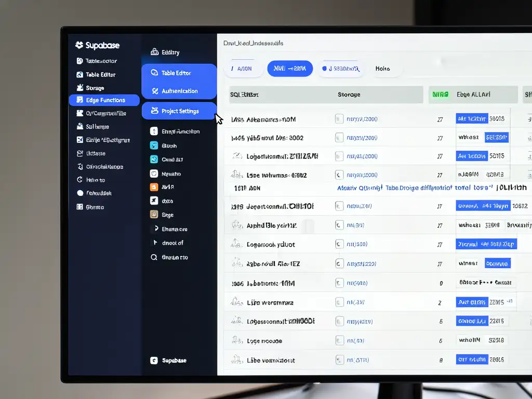Tick the checkbox in the Logerrook row
The height and width of the screenshot is (399, 532).
pos(339,244)
